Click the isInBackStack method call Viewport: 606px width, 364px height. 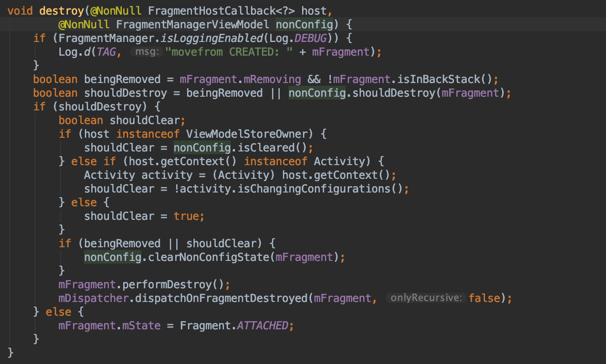(x=439, y=79)
